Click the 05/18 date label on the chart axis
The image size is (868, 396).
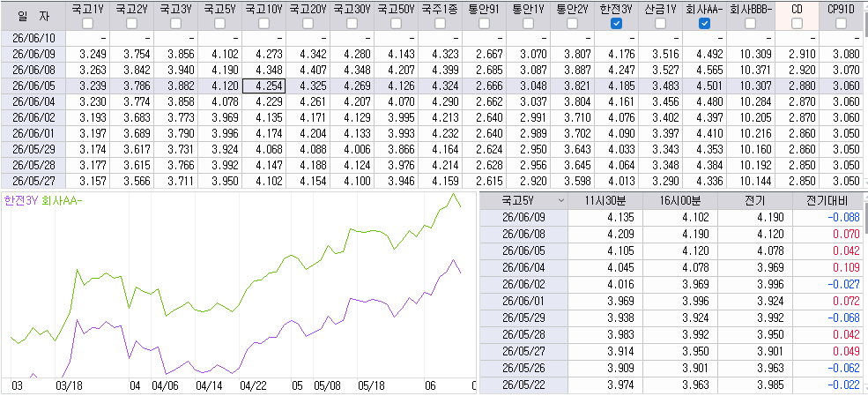(x=370, y=386)
